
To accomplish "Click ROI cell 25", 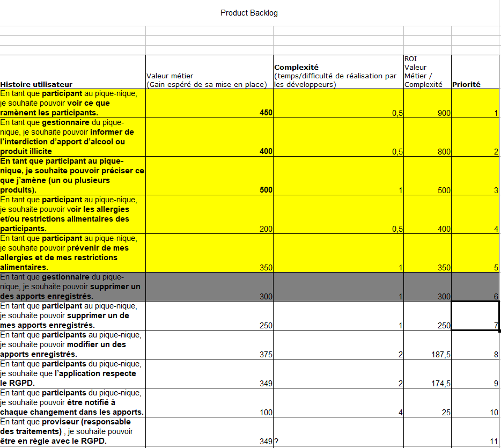I will coord(428,402).
